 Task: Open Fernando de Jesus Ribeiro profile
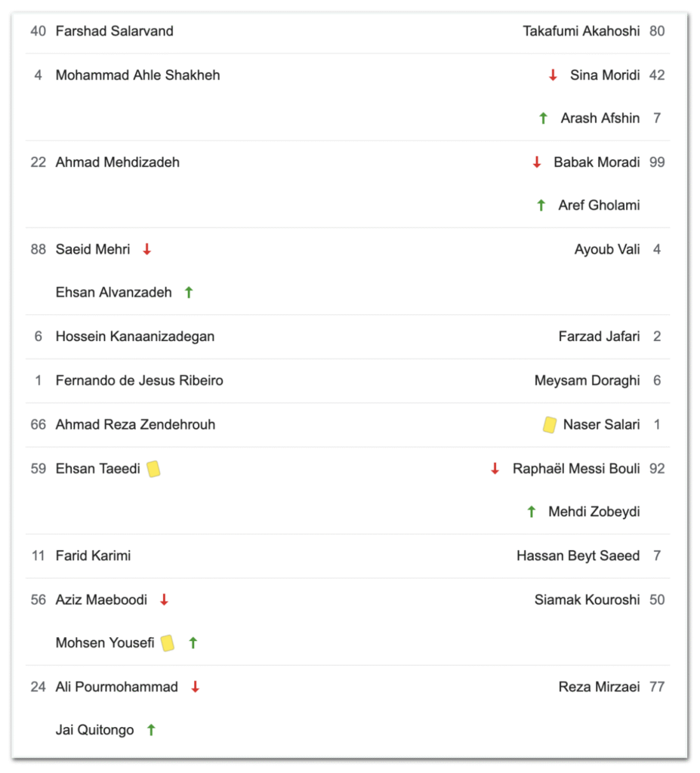139,380
